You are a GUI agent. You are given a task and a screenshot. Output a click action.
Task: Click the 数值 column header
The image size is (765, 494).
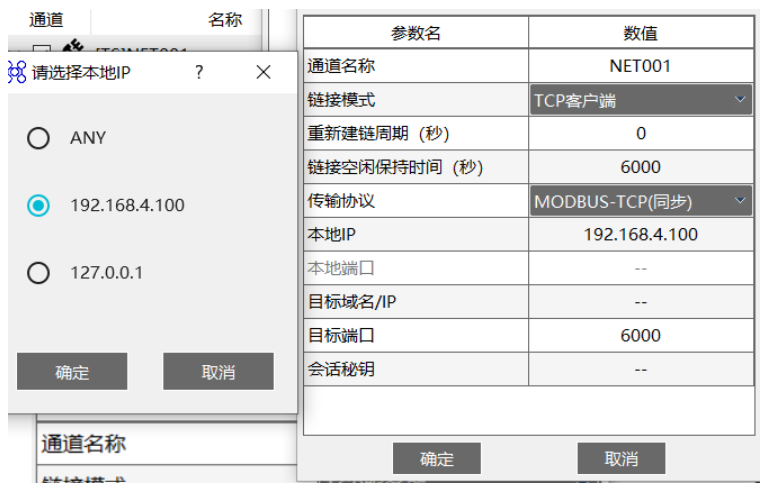click(x=641, y=33)
